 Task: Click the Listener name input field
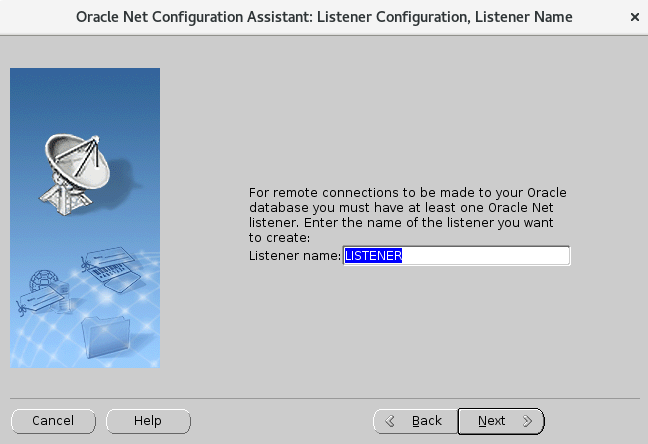click(457, 256)
